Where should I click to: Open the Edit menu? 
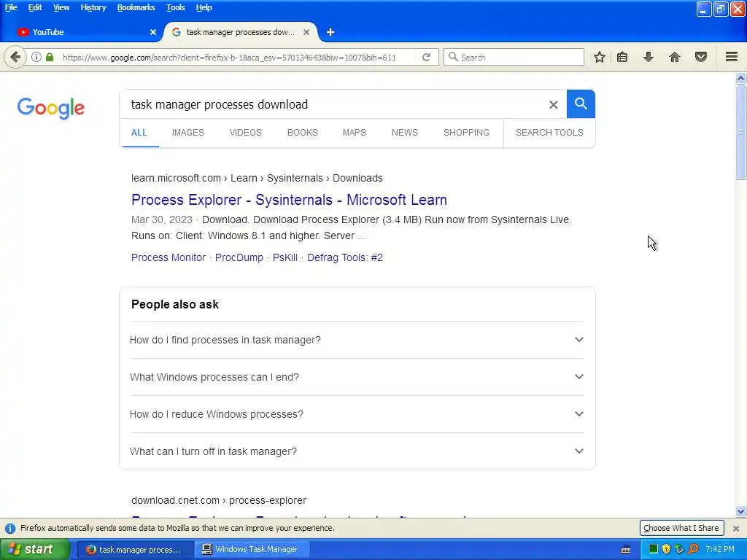click(35, 7)
